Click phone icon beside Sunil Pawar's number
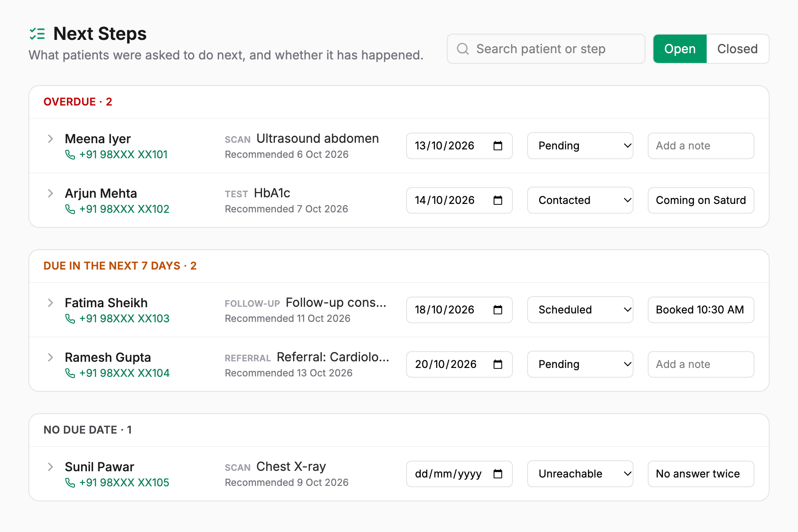798x532 pixels. pyautogui.click(x=70, y=483)
